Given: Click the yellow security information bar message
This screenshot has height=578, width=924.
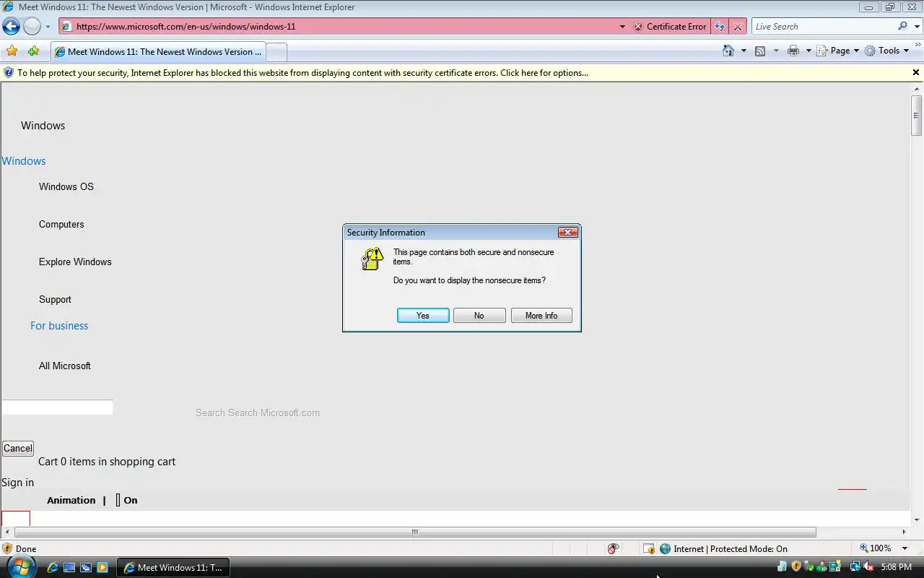Looking at the screenshot, I should [302, 73].
